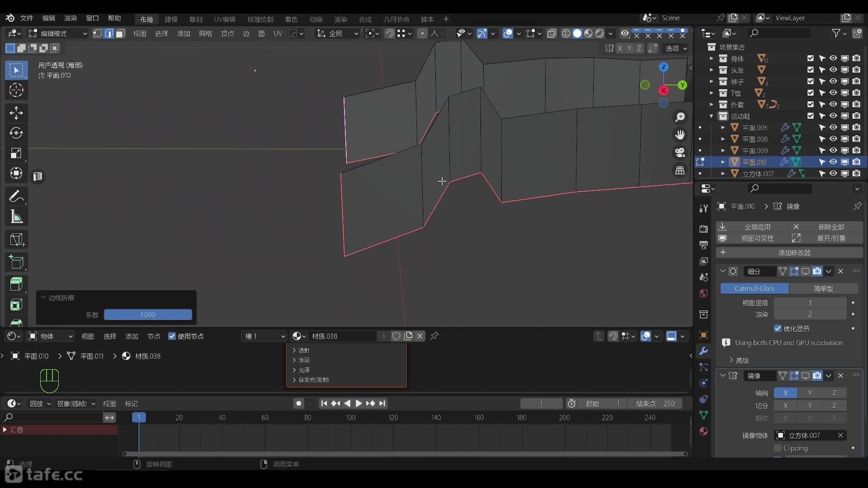Screen dimensions: 868x488
Task: Switch to UV编辑 workspace tab
Action: click(x=225, y=19)
